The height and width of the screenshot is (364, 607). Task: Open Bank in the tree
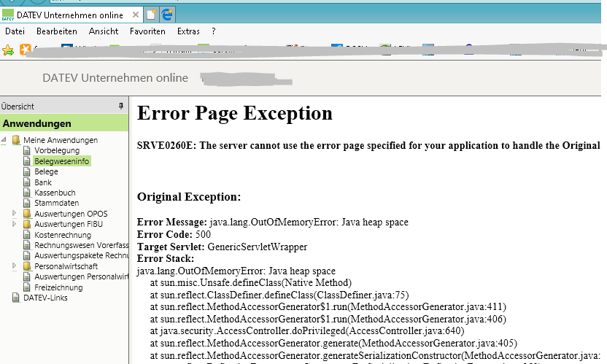coord(42,182)
